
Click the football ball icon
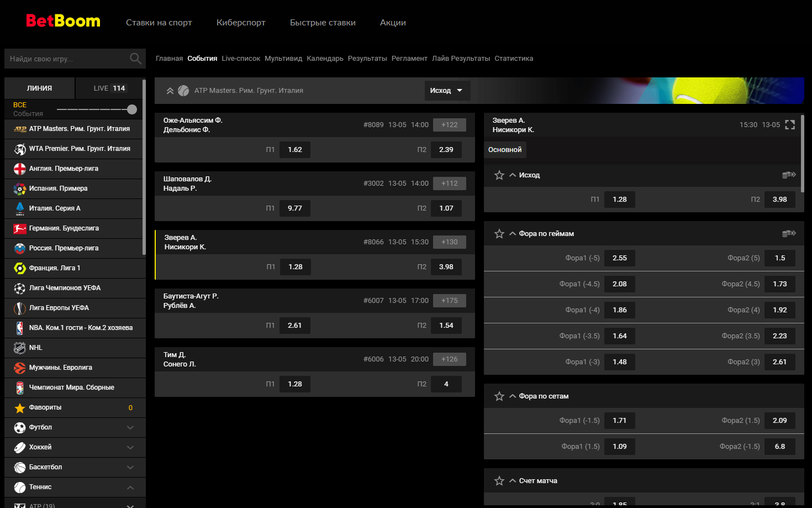(x=20, y=427)
